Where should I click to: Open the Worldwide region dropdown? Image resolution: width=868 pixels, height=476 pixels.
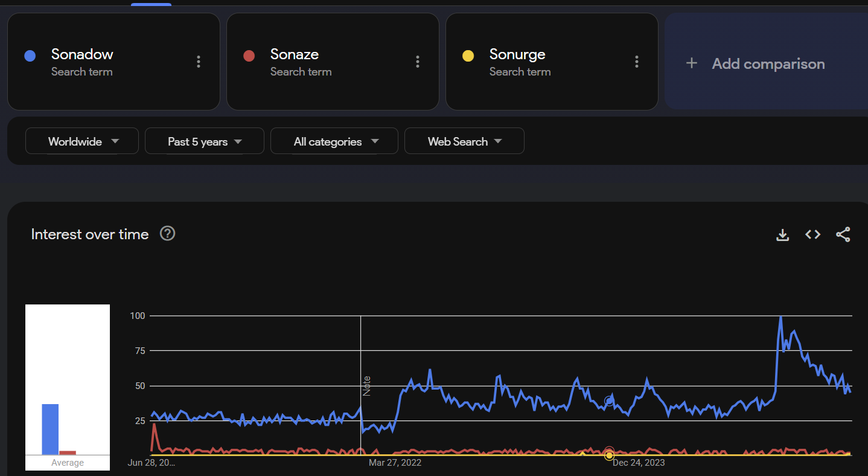[82, 141]
